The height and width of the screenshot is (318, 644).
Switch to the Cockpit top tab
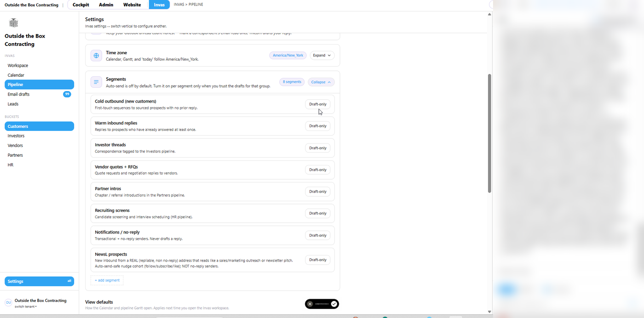coord(81,5)
